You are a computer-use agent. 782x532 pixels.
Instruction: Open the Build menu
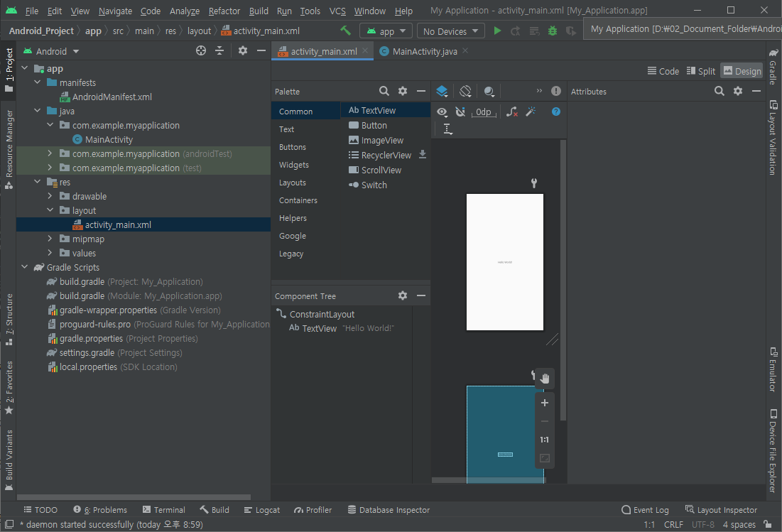(259, 11)
